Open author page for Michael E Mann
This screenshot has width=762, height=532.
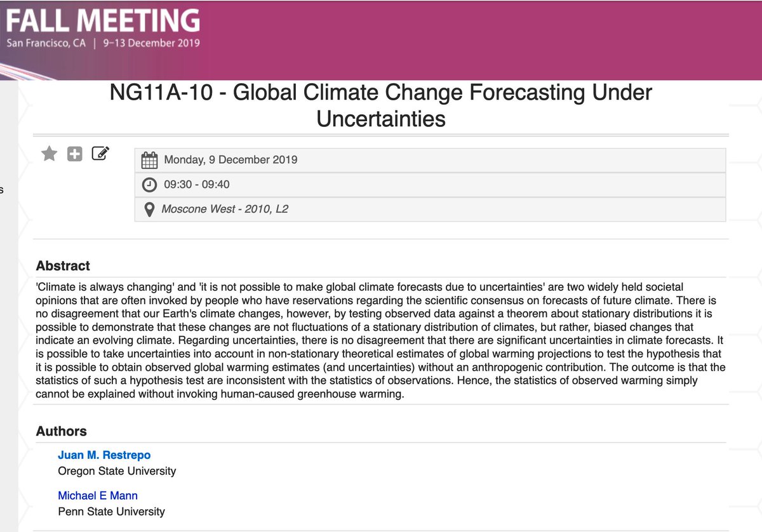98,495
